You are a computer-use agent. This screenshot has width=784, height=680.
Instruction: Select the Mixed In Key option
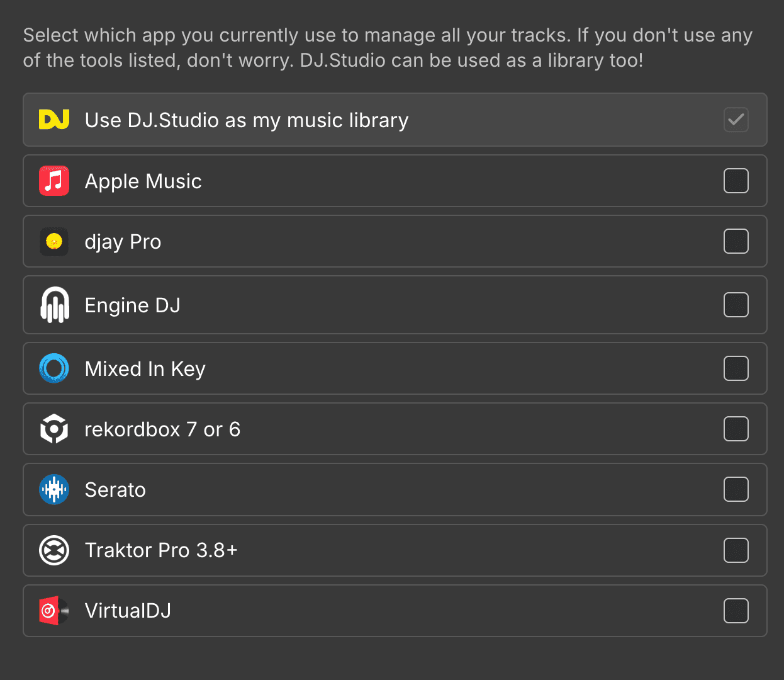click(x=378, y=368)
